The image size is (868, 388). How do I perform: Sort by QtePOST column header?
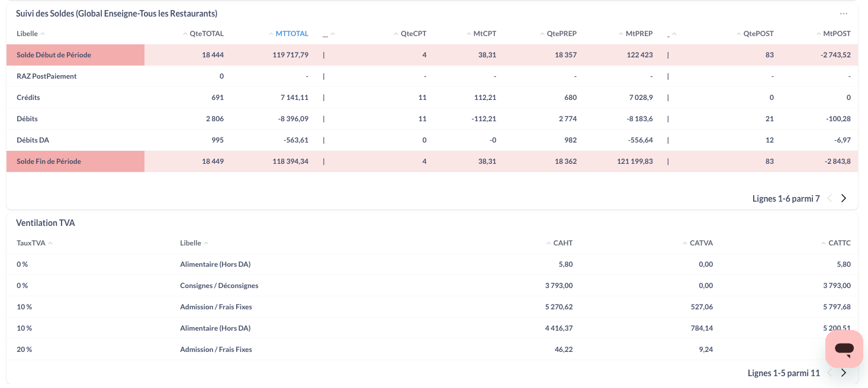pyautogui.click(x=758, y=34)
